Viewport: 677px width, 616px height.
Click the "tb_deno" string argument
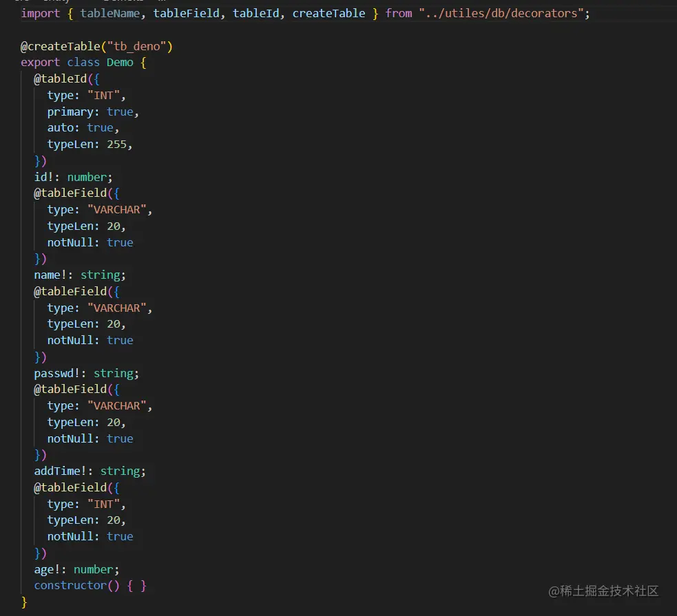(136, 47)
